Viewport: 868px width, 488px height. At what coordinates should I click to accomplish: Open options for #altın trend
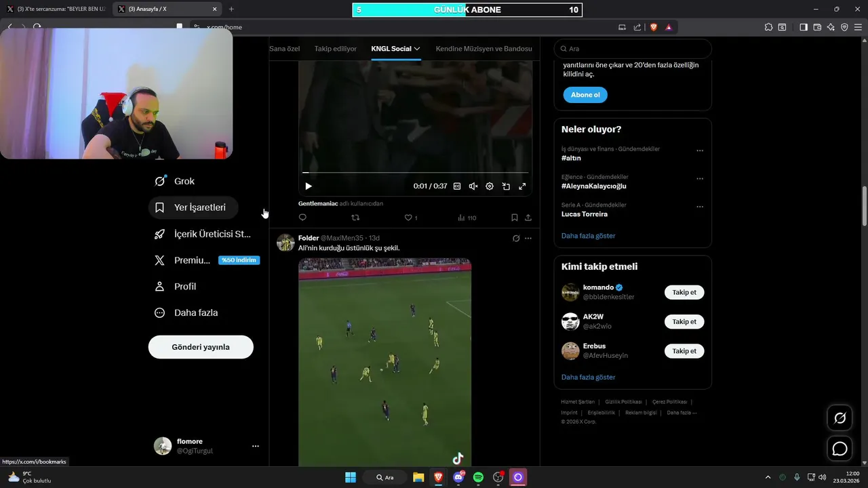coord(700,151)
